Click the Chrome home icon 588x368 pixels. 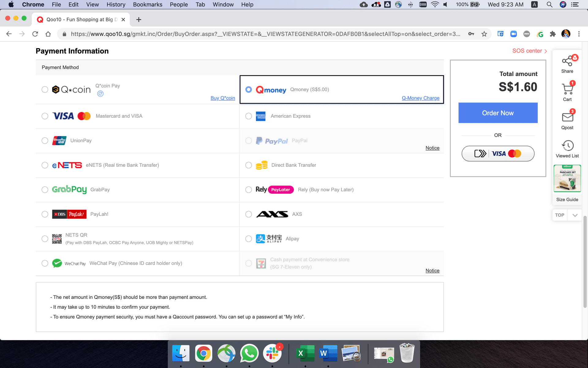coord(48,34)
